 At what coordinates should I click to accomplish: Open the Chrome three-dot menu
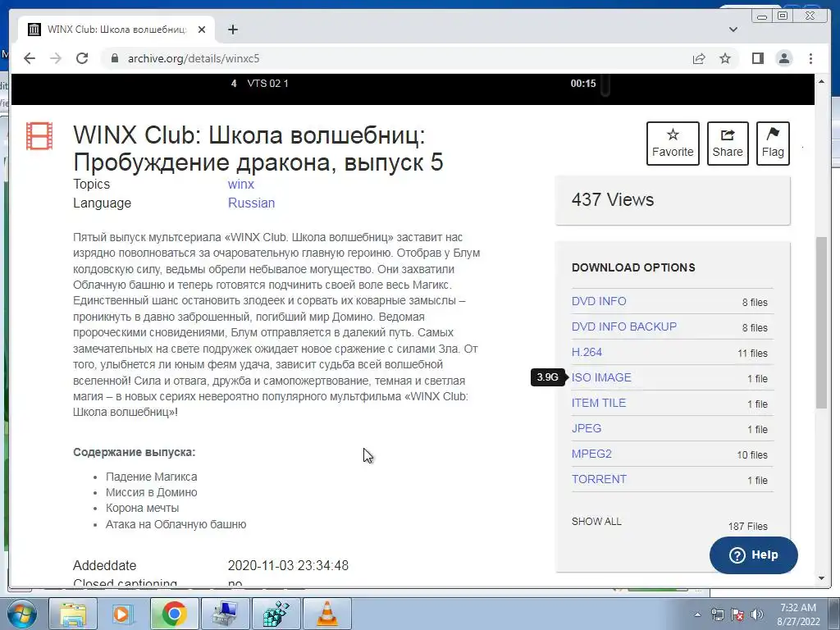click(810, 58)
